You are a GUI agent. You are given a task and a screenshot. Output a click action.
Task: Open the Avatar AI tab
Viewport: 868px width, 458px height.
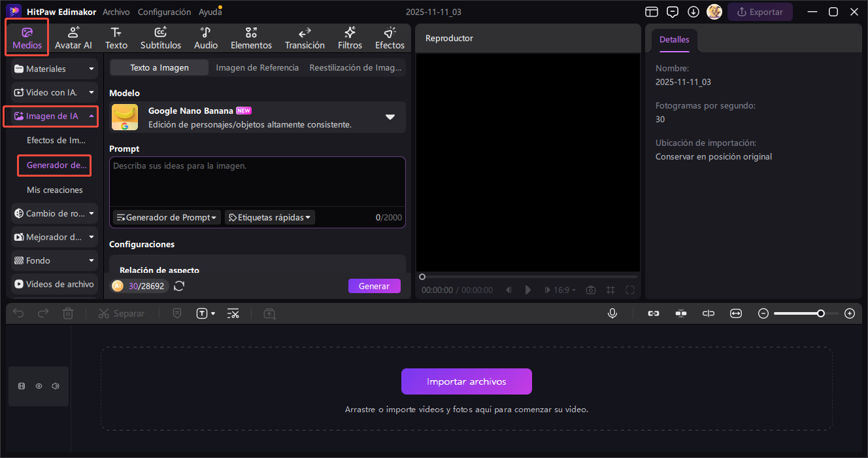pyautogui.click(x=73, y=38)
